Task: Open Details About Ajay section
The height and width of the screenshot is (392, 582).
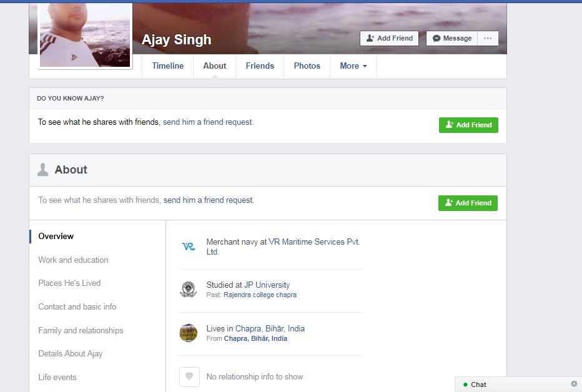Action: 70,354
